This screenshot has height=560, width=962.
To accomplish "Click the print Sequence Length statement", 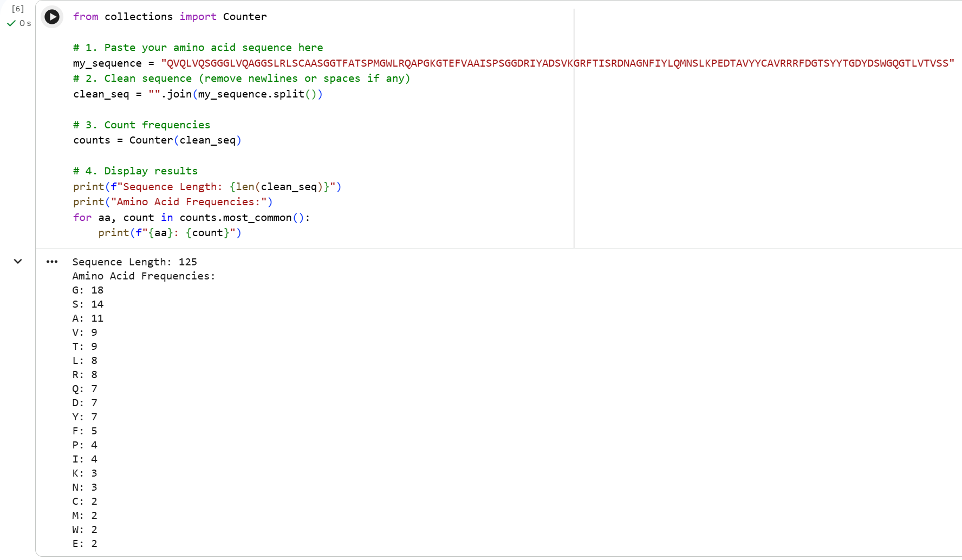I will pos(207,187).
